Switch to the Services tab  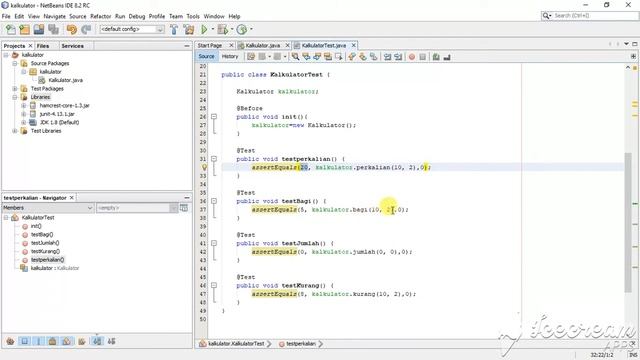pyautogui.click(x=72, y=46)
